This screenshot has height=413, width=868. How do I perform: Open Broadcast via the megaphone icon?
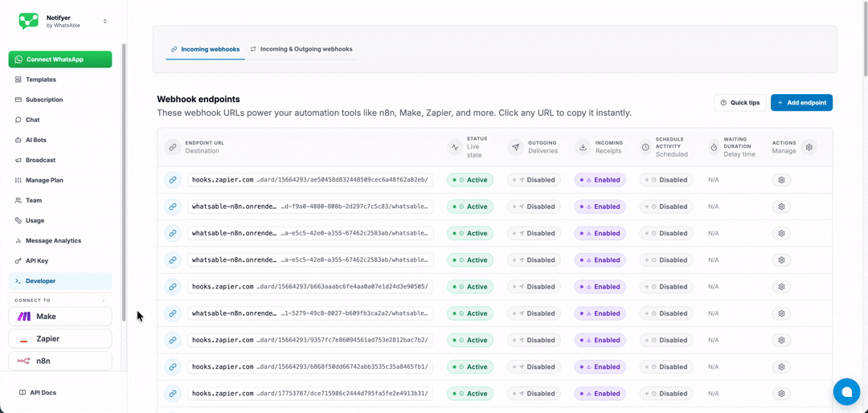[18, 160]
